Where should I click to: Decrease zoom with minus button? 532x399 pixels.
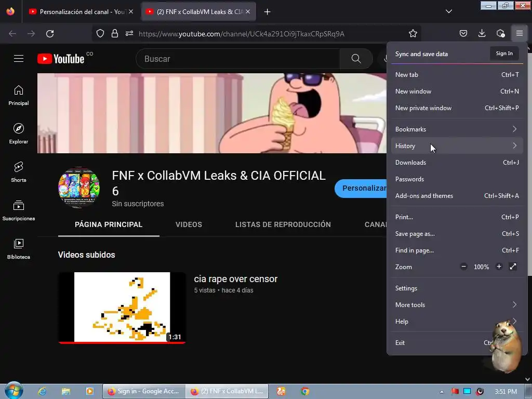(464, 267)
